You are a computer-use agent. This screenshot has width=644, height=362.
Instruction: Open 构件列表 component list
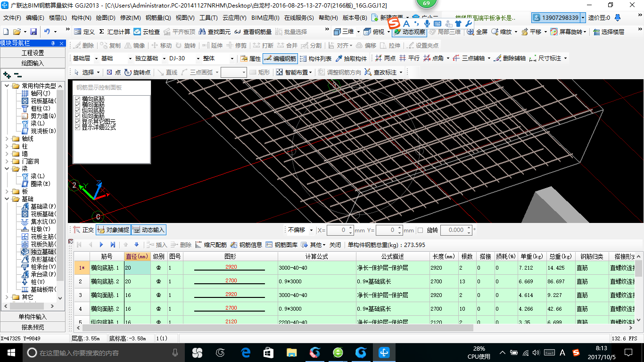pos(315,58)
